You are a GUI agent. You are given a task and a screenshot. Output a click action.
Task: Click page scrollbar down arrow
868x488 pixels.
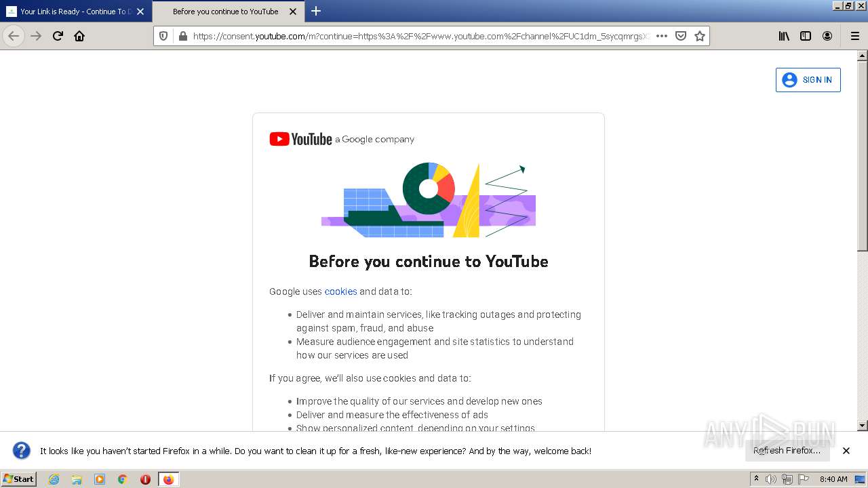pyautogui.click(x=863, y=426)
